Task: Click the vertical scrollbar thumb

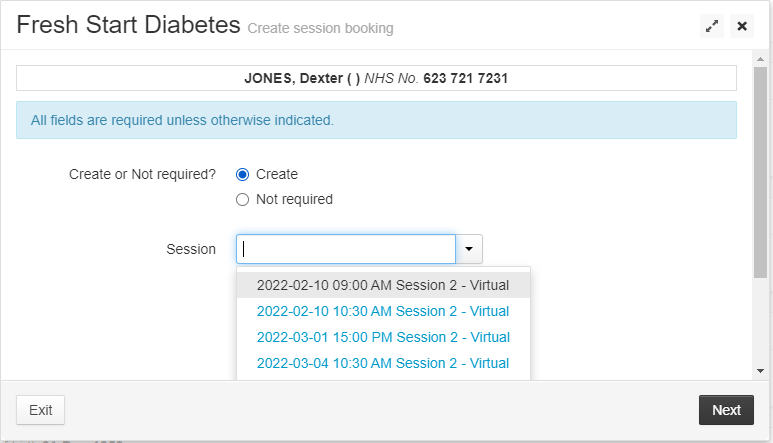Action: pyautogui.click(x=761, y=172)
